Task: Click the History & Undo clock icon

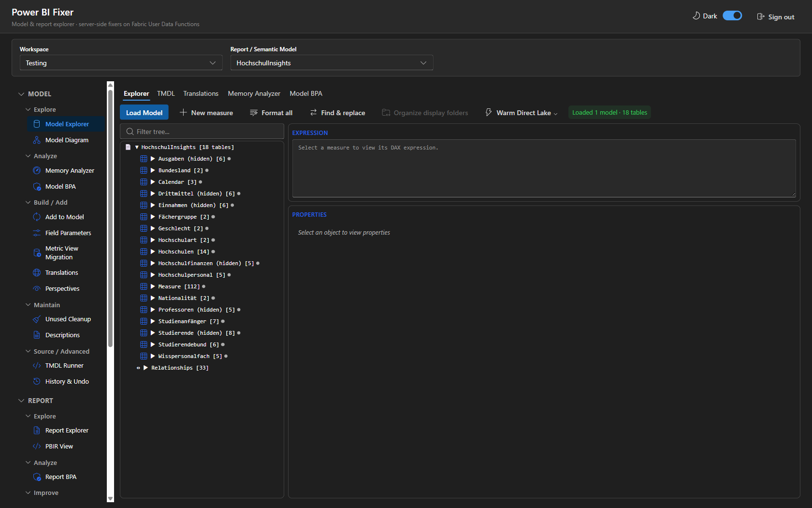Action: coord(37,381)
